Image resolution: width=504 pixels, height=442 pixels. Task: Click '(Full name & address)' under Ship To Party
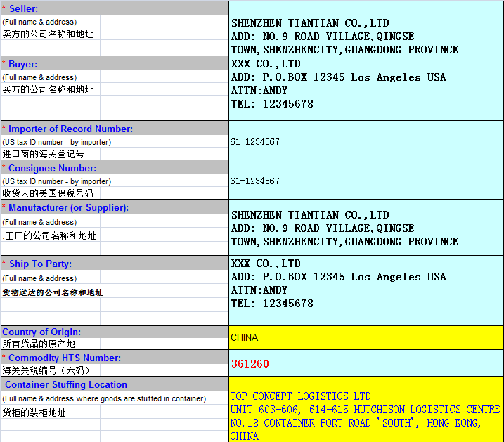(x=39, y=278)
